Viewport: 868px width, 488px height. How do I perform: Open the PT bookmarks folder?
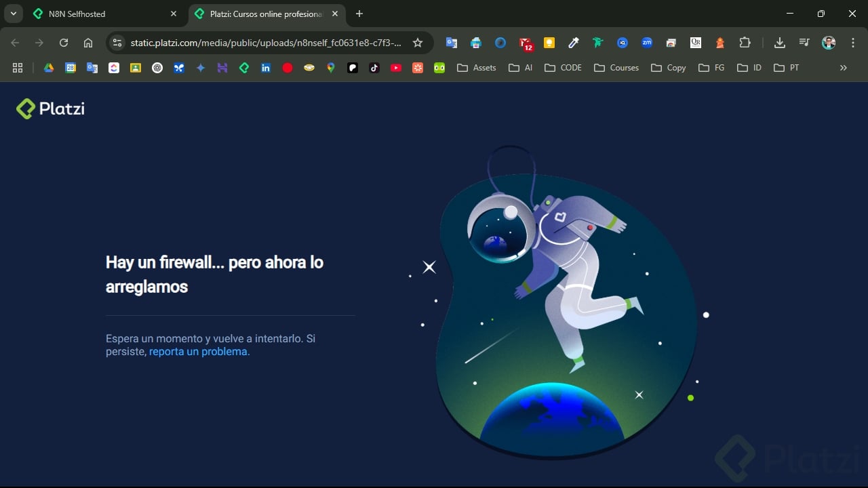point(787,68)
